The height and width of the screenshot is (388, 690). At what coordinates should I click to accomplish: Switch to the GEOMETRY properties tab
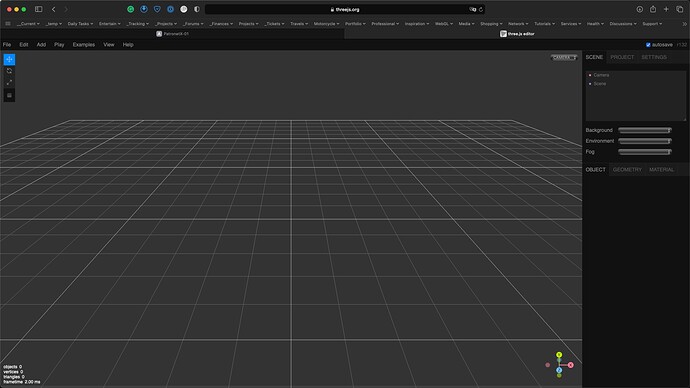point(627,169)
